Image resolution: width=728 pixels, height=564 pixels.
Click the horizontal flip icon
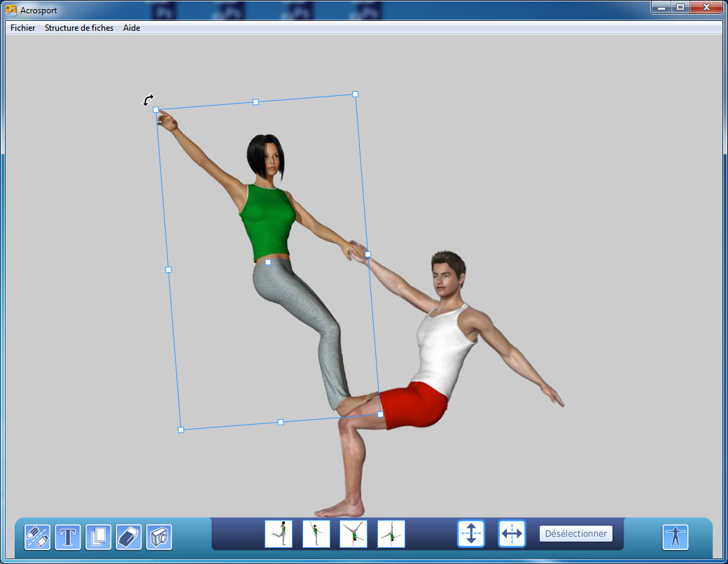pyautogui.click(x=512, y=534)
